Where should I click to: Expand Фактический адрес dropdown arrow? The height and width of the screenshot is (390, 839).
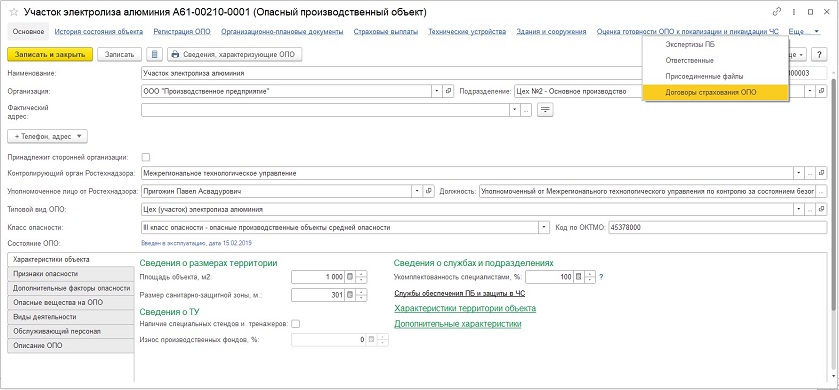[515, 110]
